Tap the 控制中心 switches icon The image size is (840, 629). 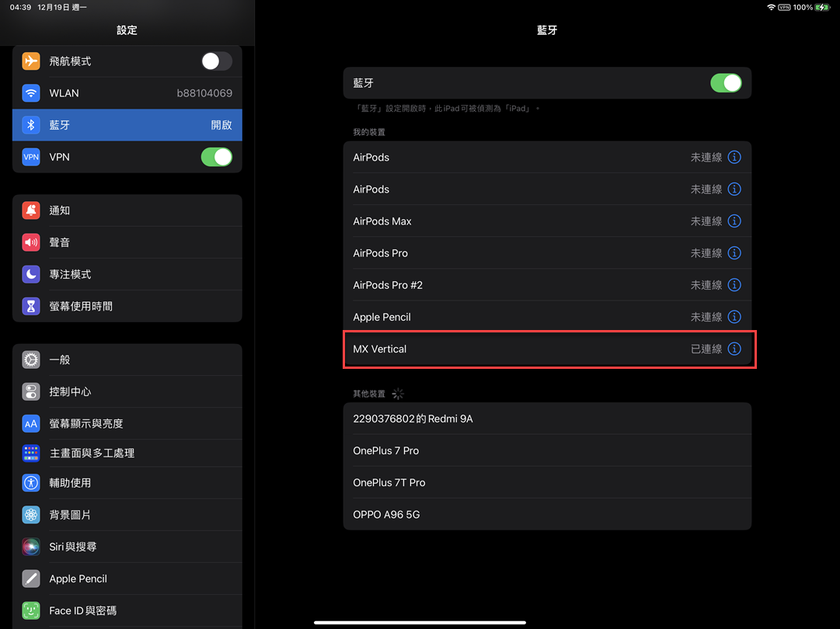pos(31,392)
